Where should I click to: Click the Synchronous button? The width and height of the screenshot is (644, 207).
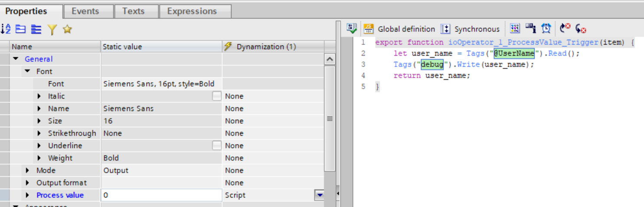470,29
